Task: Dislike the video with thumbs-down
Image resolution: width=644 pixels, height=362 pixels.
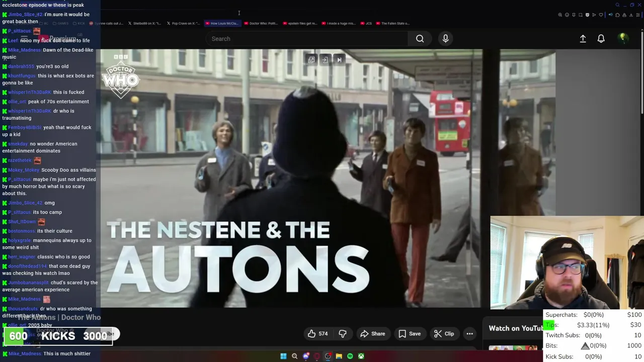Action: 343,334
